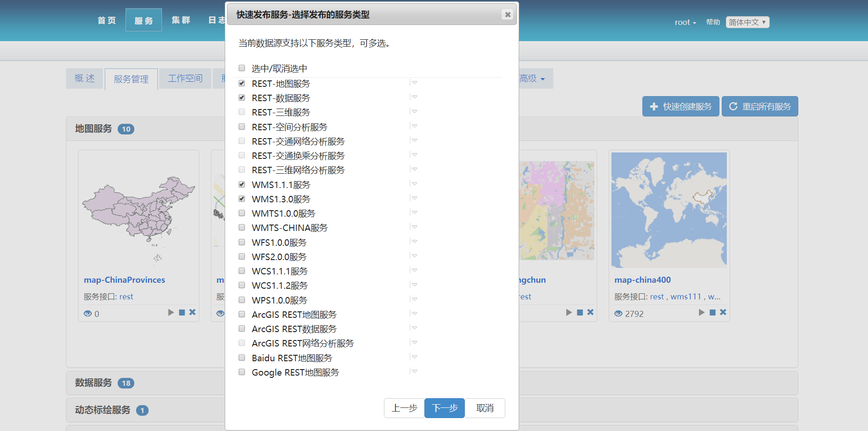Click the plus icon to quickly create a service
Image resolution: width=868 pixels, height=431 pixels.
tap(654, 106)
